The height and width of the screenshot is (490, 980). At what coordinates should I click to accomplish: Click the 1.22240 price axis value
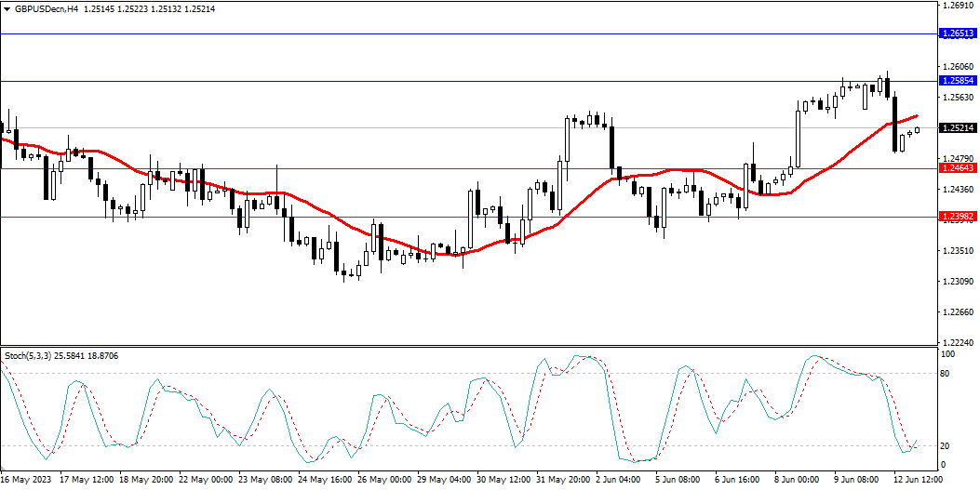pos(957,343)
